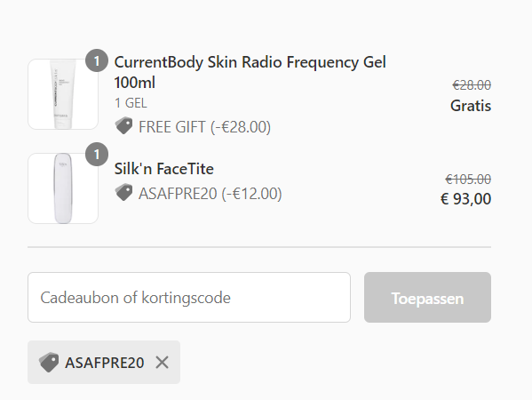Click the Silk'n FaceTite product thumbnail
Viewport: 532px width, 400px height.
63,188
